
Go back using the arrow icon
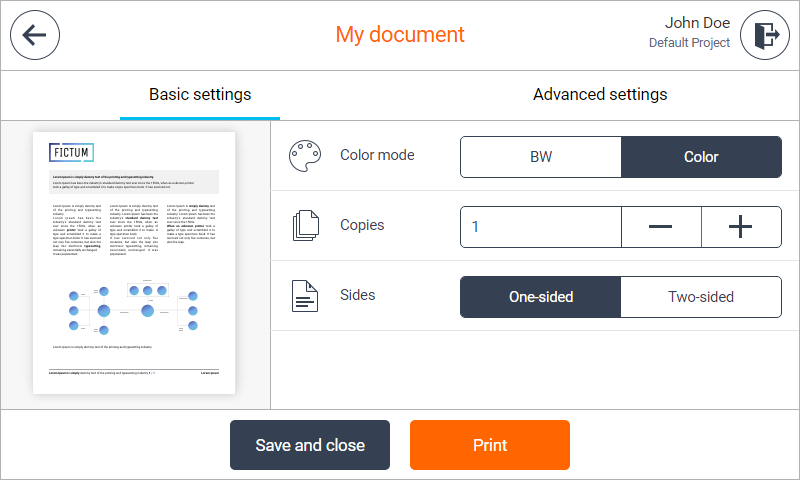35,35
